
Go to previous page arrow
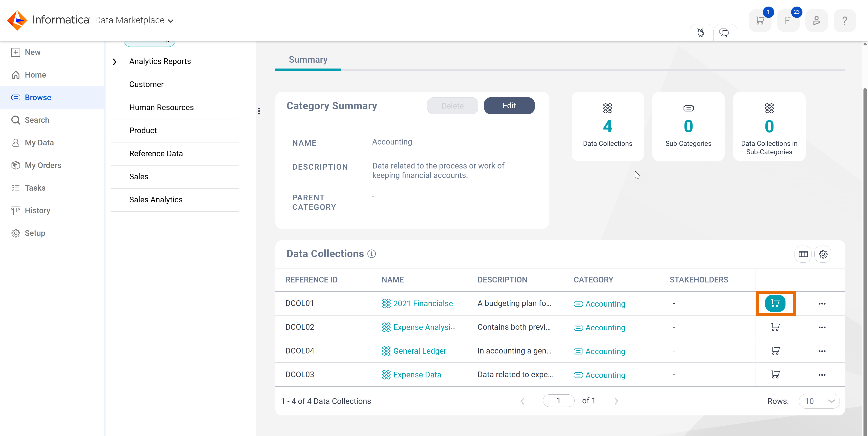pos(523,401)
